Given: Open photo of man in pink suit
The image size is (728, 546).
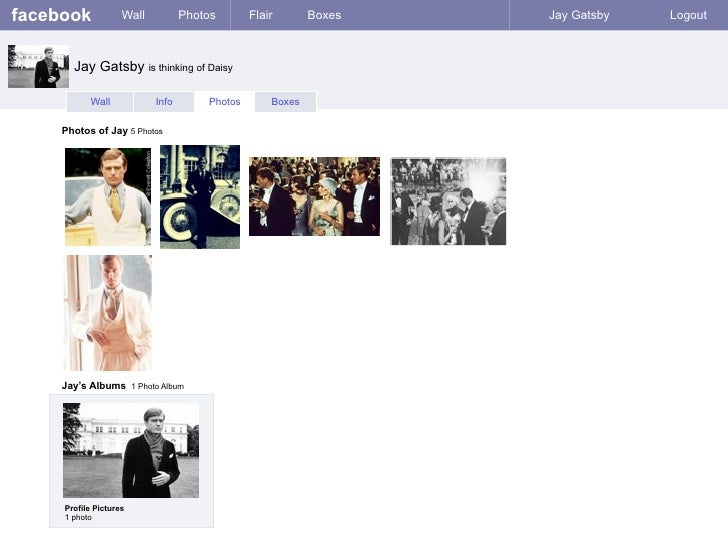Looking at the screenshot, I should (x=108, y=313).
